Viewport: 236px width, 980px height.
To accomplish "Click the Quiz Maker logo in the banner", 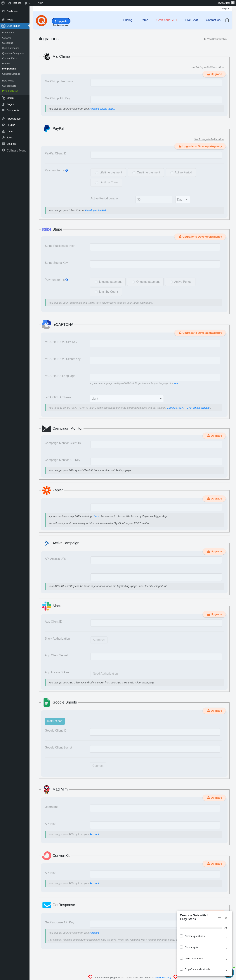I will pos(41,20).
